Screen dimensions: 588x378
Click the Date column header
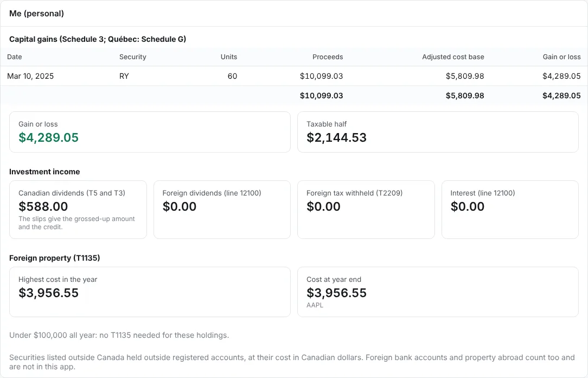(15, 56)
